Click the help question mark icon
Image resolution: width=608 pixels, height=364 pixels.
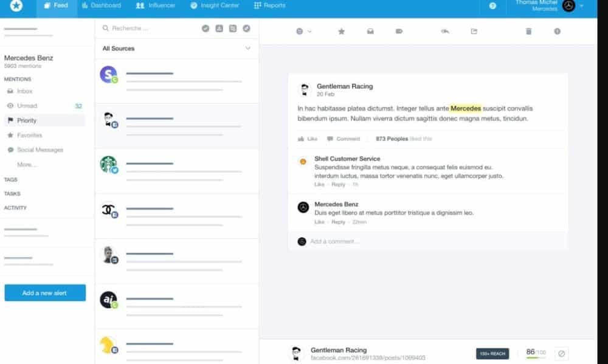click(x=492, y=6)
